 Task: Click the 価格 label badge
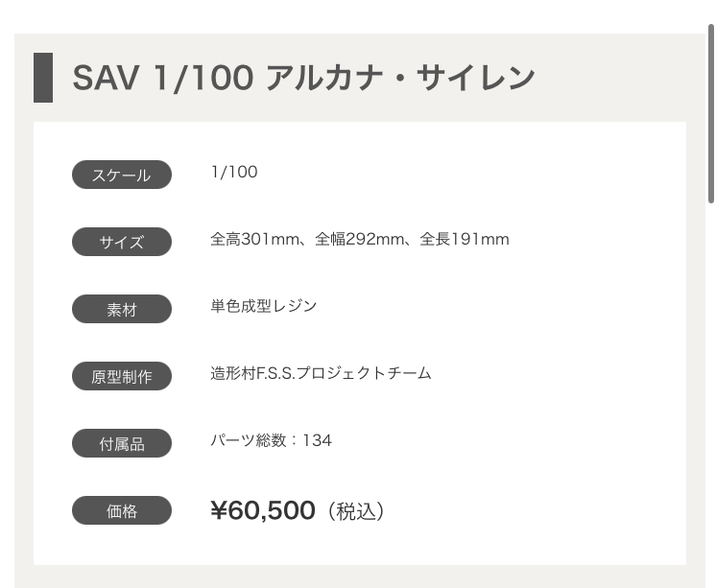pos(122,510)
